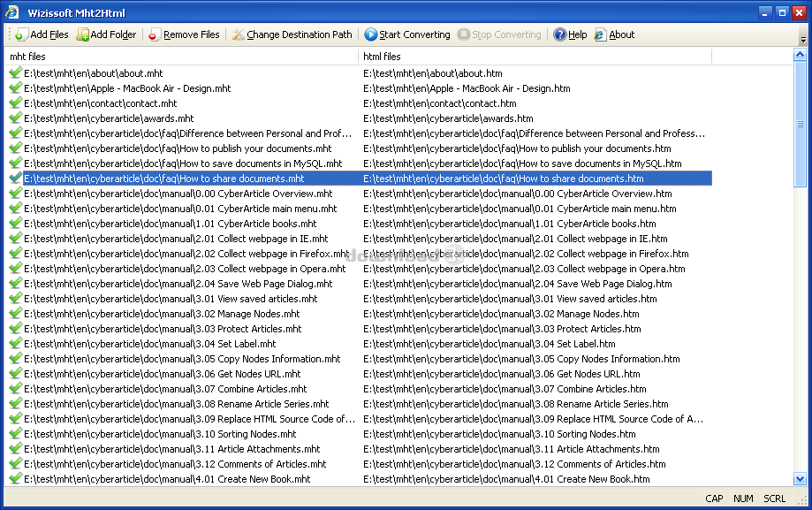Click the Add Folder icon

(82, 34)
